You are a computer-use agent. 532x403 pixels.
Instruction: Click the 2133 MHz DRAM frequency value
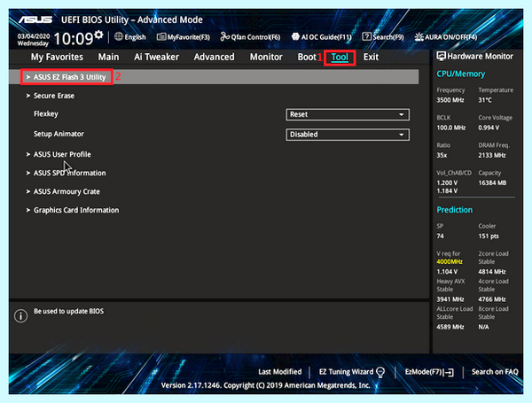point(492,155)
